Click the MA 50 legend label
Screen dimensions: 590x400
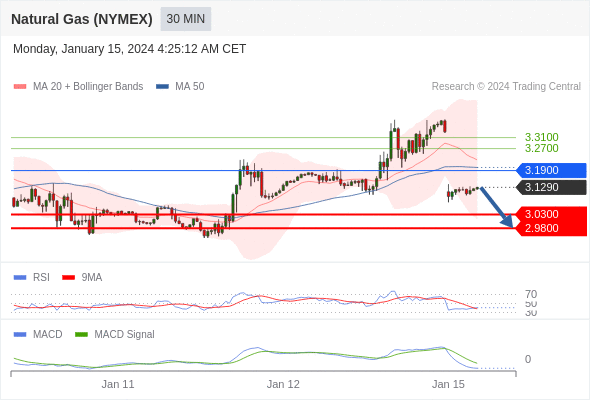tap(190, 87)
